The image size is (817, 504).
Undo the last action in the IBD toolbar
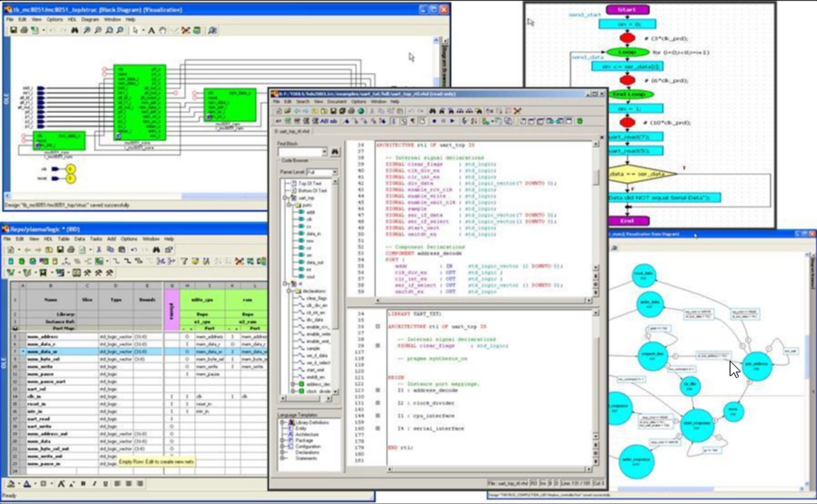click(134, 249)
